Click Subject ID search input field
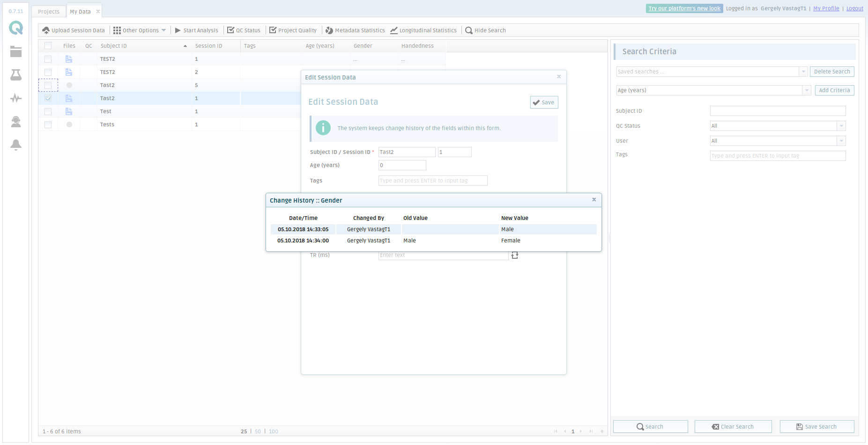The width and height of the screenshot is (868, 445). click(778, 111)
